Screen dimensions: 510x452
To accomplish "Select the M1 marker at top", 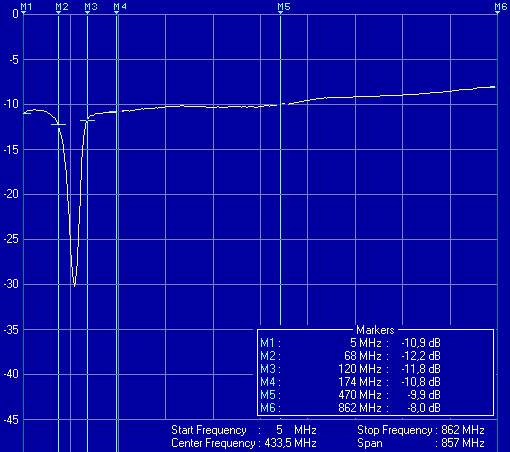I will (26, 7).
